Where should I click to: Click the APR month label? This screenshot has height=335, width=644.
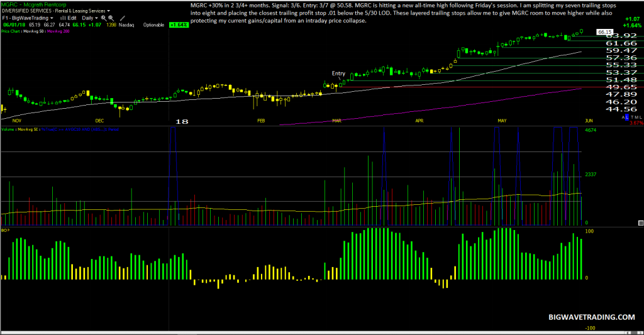click(419, 121)
